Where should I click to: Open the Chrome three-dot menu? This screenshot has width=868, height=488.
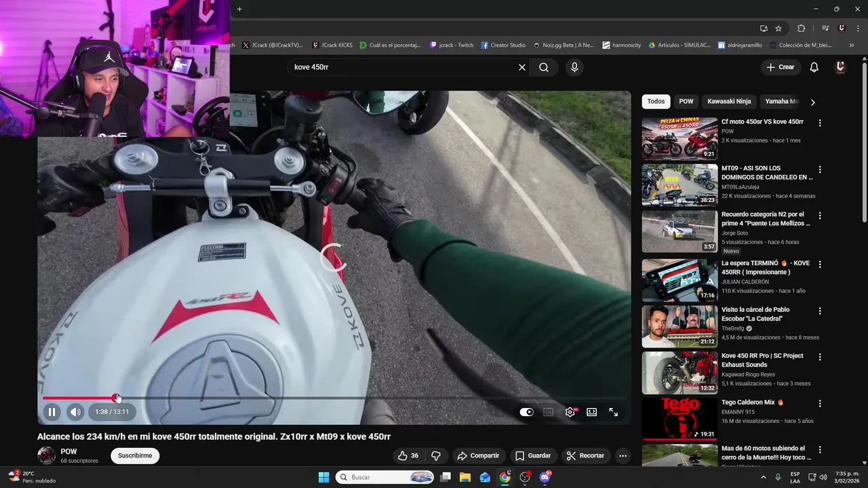pyautogui.click(x=857, y=28)
